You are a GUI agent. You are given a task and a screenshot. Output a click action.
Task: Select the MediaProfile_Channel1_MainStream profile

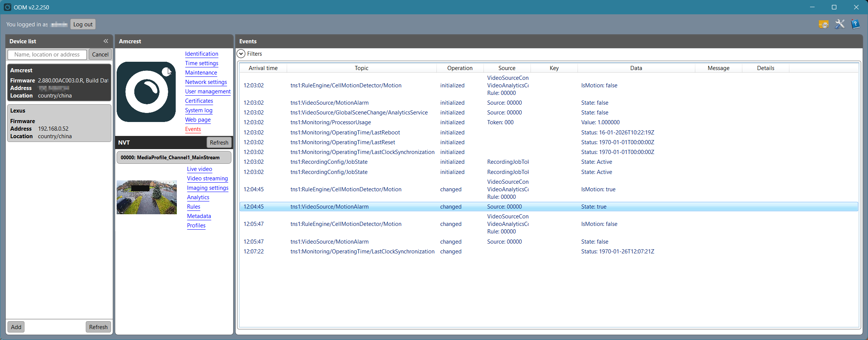[x=174, y=157]
